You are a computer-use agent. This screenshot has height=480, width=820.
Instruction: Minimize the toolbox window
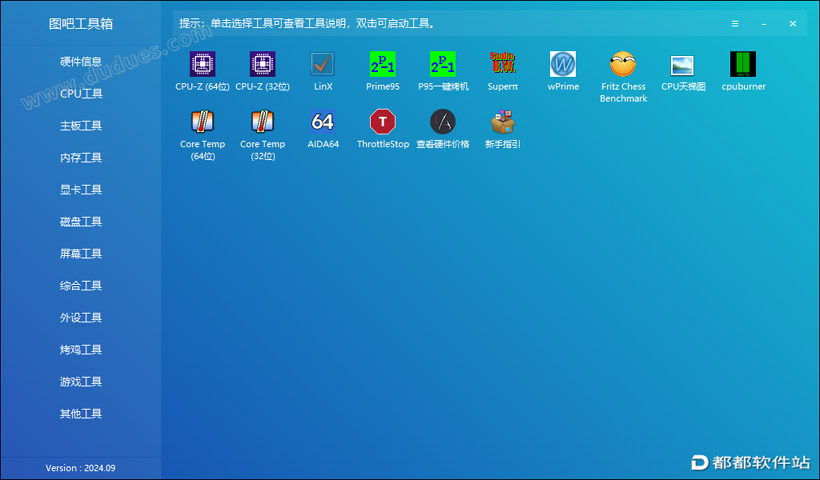[x=764, y=24]
